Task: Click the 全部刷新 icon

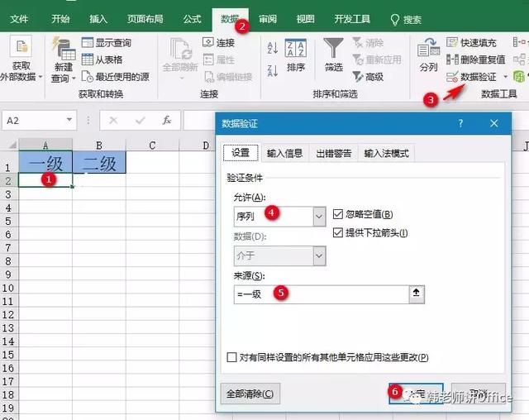Action: click(181, 50)
